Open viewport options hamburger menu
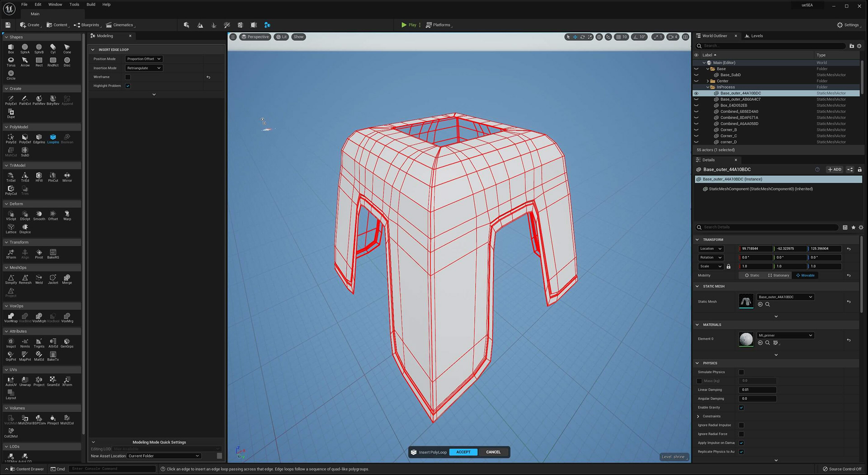The width and height of the screenshot is (868, 475). pos(233,37)
